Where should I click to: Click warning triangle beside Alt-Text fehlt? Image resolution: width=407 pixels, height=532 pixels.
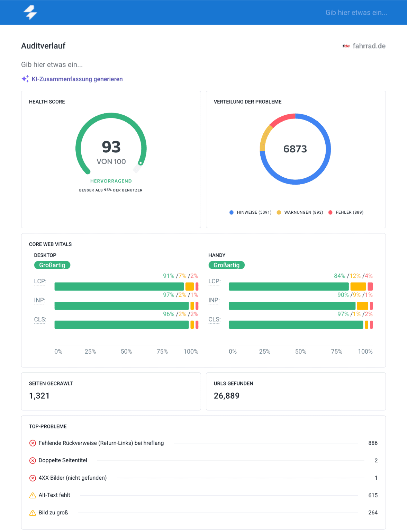(33, 495)
